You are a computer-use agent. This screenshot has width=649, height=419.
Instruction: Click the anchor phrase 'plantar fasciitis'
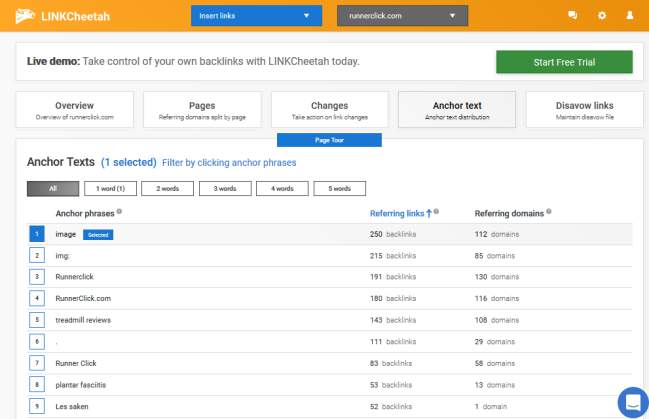click(x=81, y=385)
